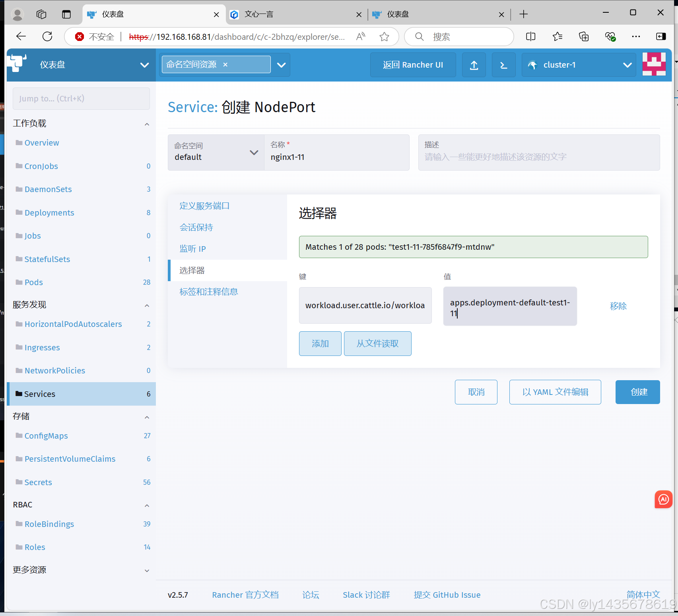Click the red AI assistant floating icon
Viewport: 678px width, 616px height.
[663, 499]
